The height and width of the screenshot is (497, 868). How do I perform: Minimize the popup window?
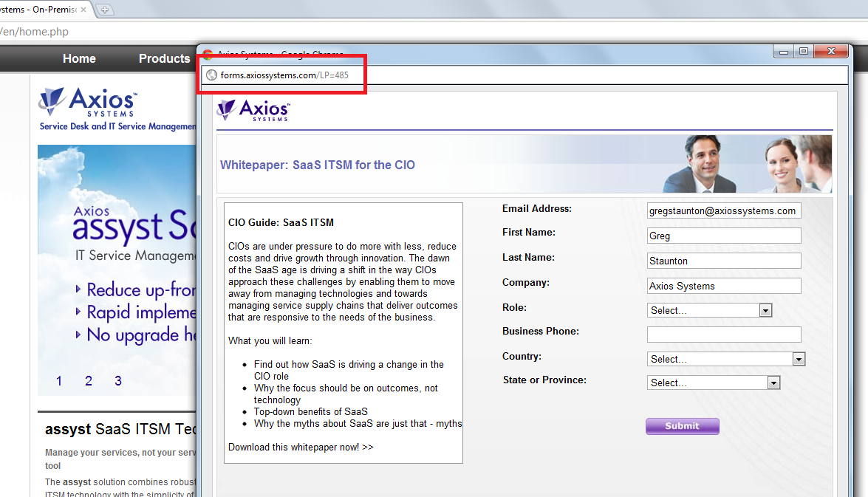pos(783,52)
